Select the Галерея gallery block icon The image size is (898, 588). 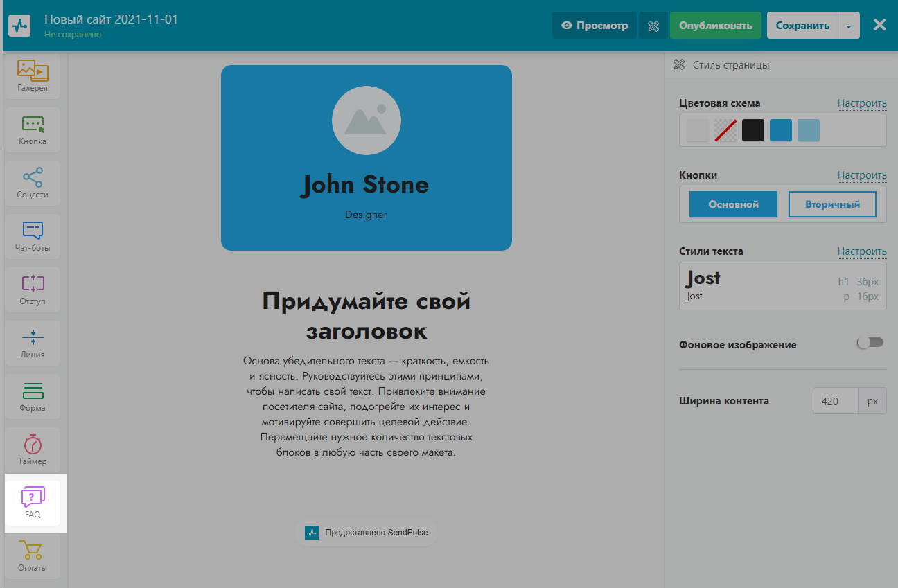tap(33, 76)
